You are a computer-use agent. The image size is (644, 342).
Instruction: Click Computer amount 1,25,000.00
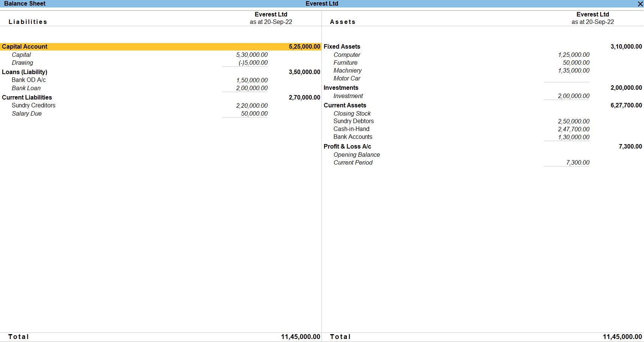pyautogui.click(x=574, y=55)
